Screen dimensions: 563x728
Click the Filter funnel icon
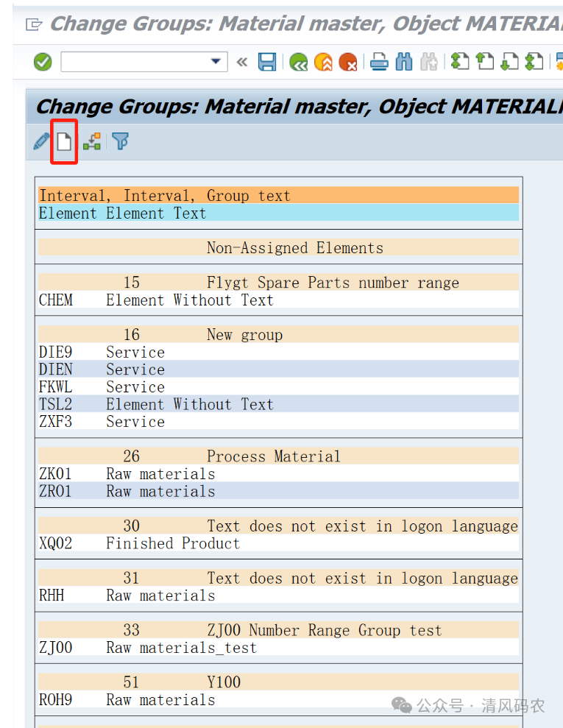[x=120, y=141]
